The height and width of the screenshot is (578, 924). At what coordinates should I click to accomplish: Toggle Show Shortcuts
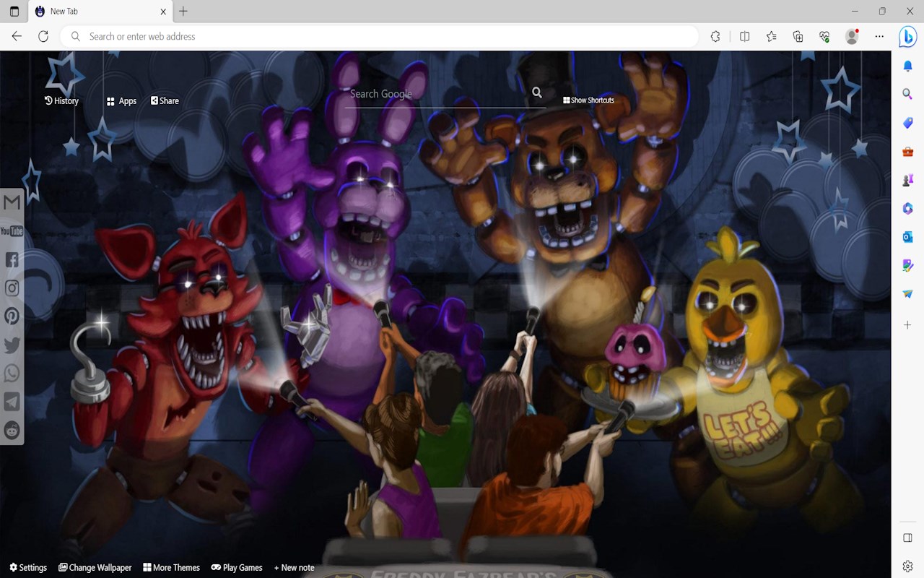point(588,100)
